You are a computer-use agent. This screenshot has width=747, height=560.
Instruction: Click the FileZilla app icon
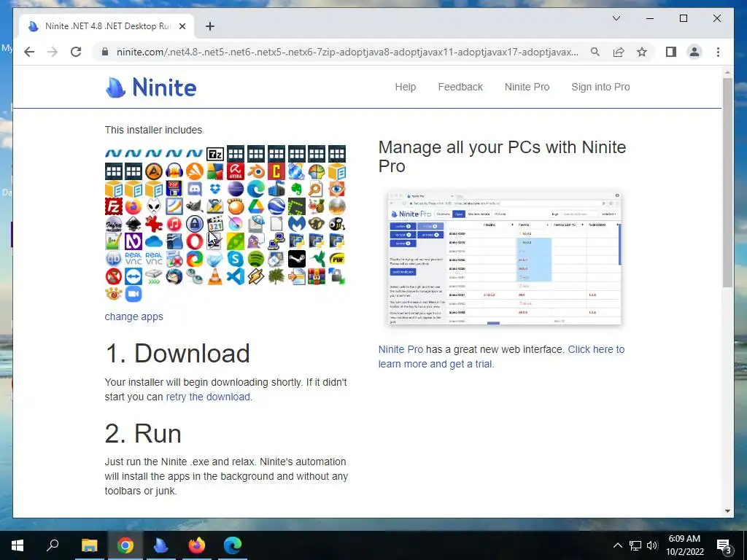113,206
